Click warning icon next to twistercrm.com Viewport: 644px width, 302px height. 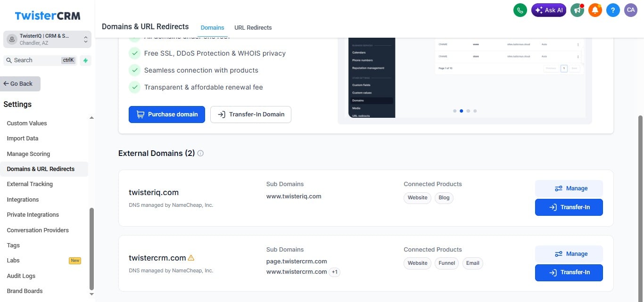coord(191,258)
